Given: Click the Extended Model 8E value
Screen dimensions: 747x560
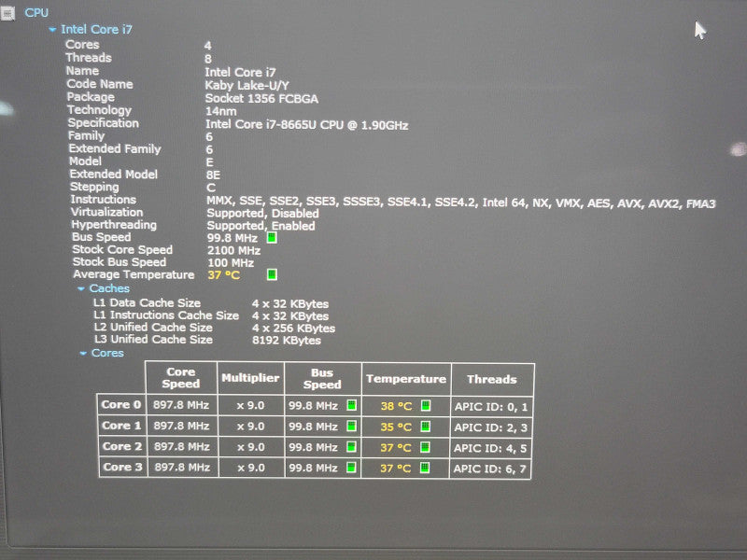Looking at the screenshot, I should tap(213, 175).
